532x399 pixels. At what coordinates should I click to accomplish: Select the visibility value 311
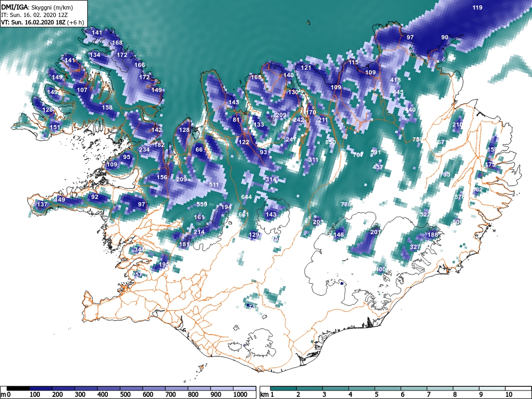tap(313, 160)
